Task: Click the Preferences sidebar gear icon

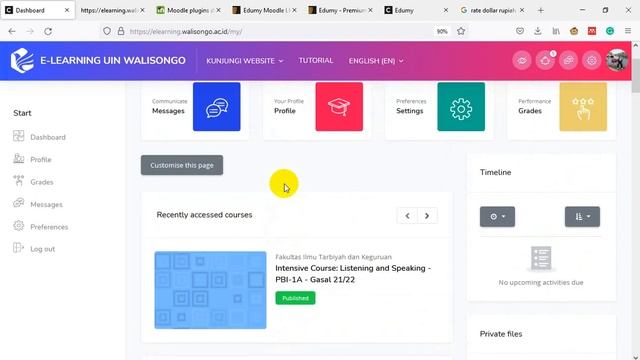Action: tap(18, 226)
